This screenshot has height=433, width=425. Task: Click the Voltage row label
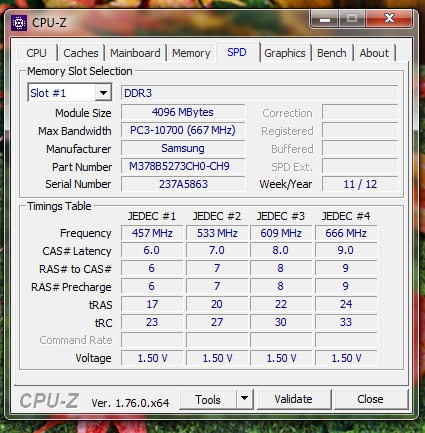click(x=93, y=358)
